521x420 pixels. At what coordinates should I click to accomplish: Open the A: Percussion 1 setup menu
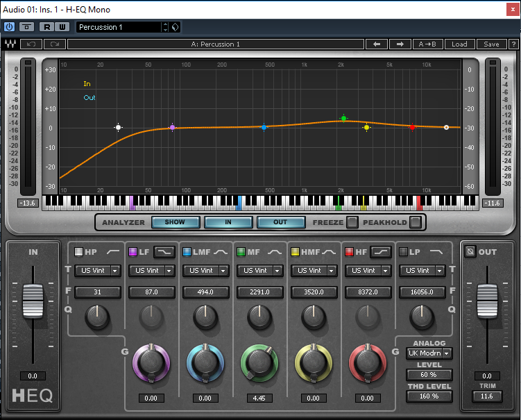216,44
